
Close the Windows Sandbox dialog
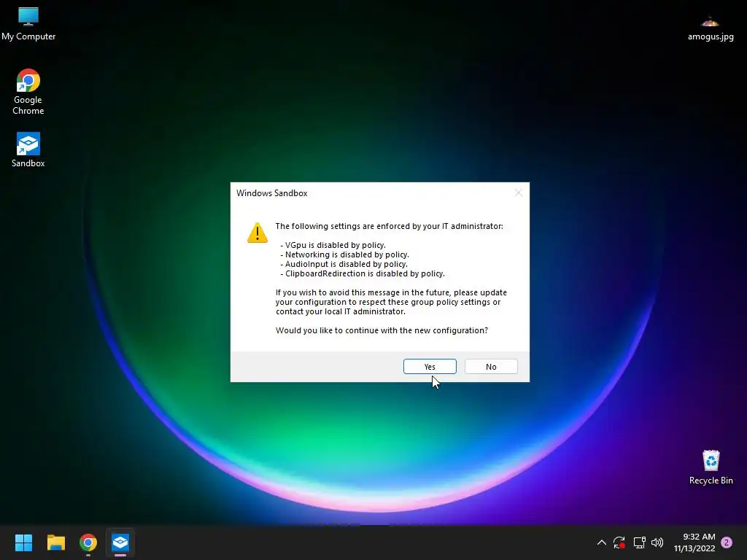519,192
